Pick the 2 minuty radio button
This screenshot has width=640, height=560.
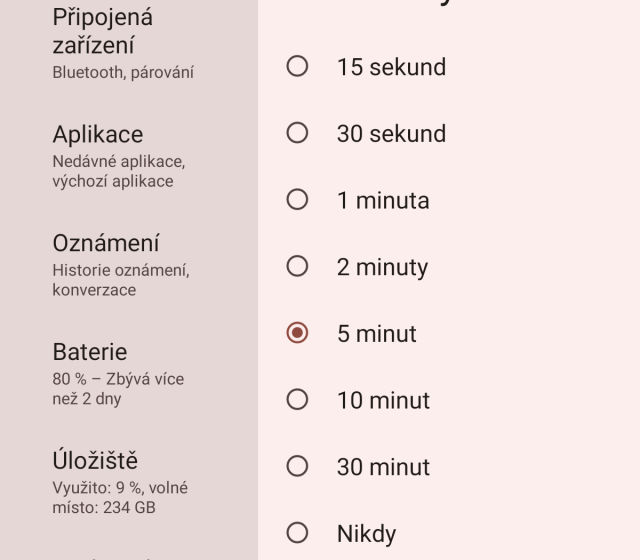(297, 266)
